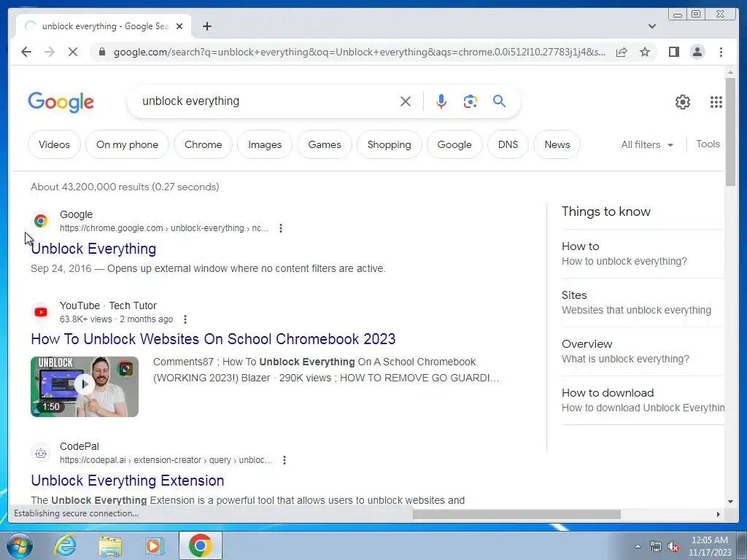
Task: Click the Chrome favicon on first result
Action: pyautogui.click(x=41, y=221)
